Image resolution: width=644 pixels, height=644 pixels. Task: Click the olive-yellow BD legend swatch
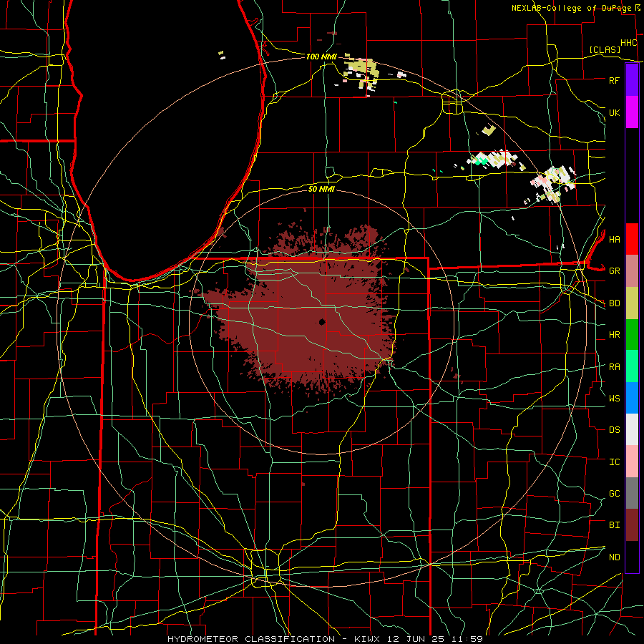632,303
